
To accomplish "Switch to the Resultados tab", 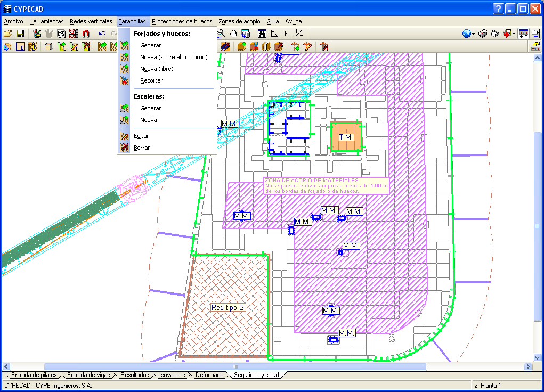I will coord(135,375).
